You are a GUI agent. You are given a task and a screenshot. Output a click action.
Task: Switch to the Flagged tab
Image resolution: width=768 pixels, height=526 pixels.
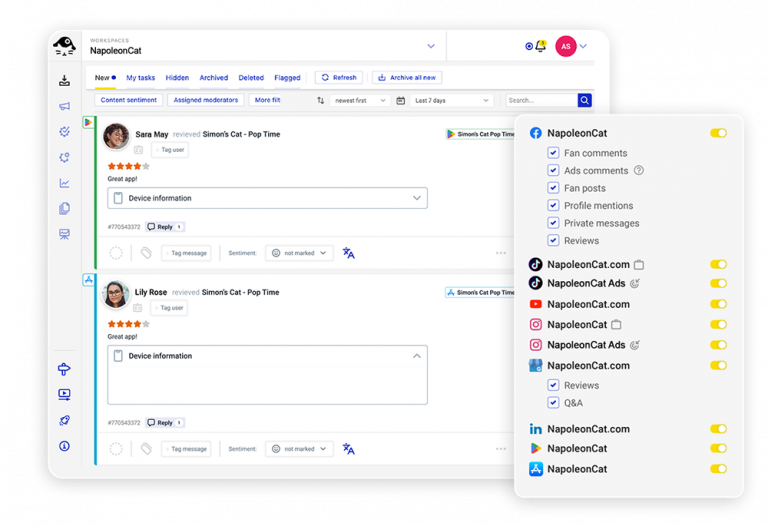click(288, 77)
